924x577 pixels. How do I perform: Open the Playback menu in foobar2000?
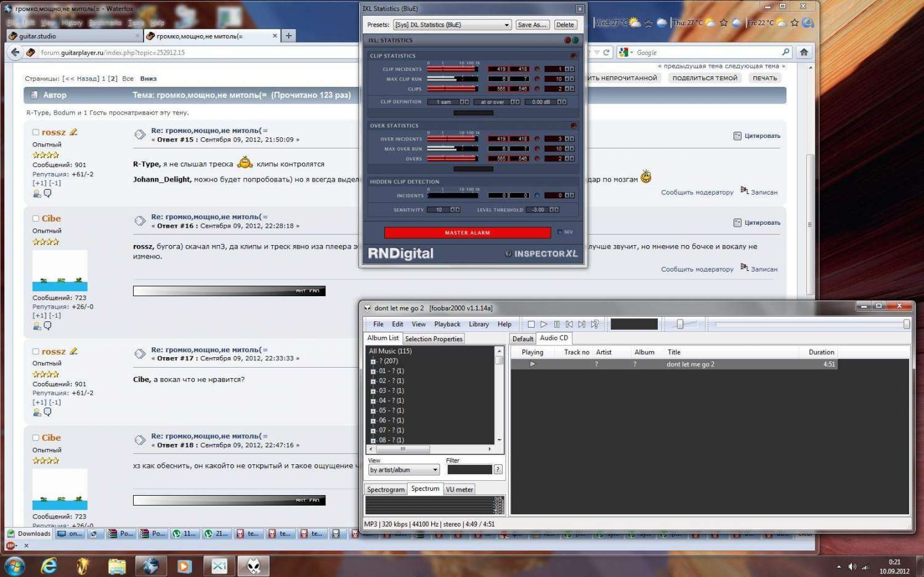[447, 325]
